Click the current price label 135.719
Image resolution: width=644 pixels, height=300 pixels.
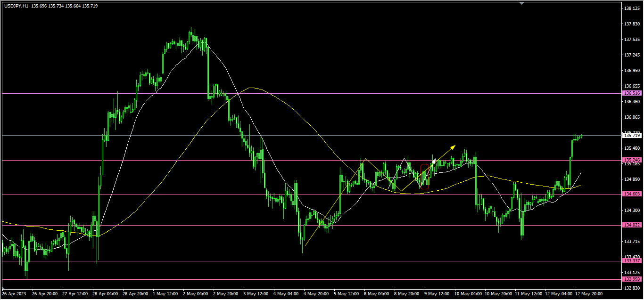632,136
